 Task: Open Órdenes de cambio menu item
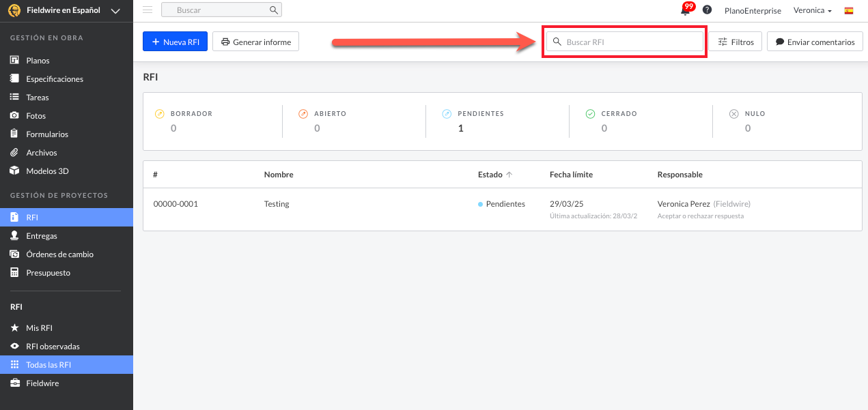(59, 254)
